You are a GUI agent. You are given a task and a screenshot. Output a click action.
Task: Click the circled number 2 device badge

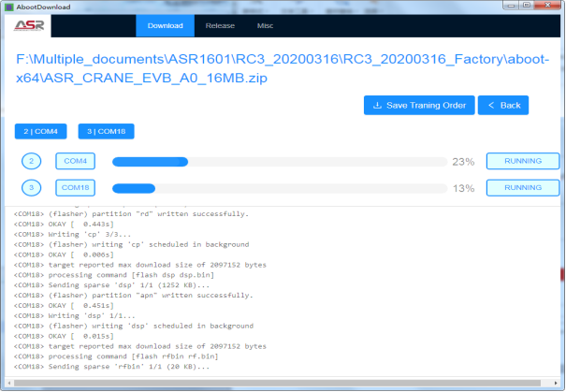pyautogui.click(x=33, y=162)
